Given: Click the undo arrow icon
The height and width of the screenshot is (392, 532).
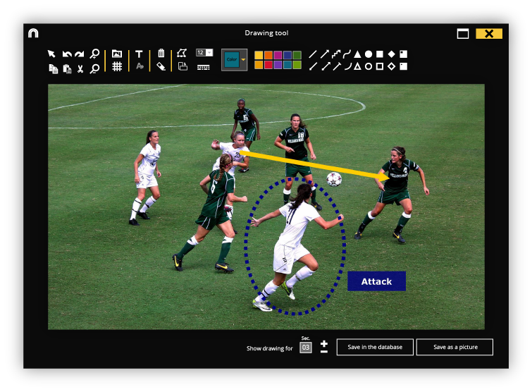Looking at the screenshot, I should (67, 54).
